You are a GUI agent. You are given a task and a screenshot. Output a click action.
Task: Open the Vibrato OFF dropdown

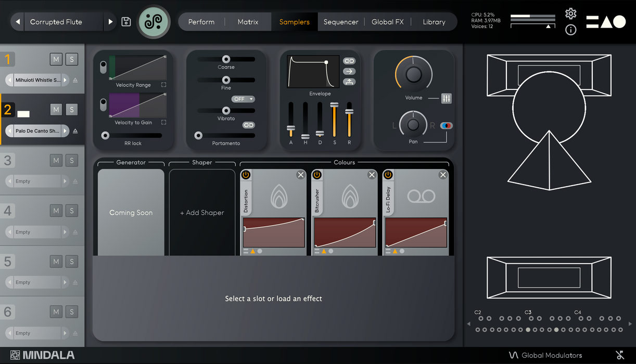click(x=243, y=99)
